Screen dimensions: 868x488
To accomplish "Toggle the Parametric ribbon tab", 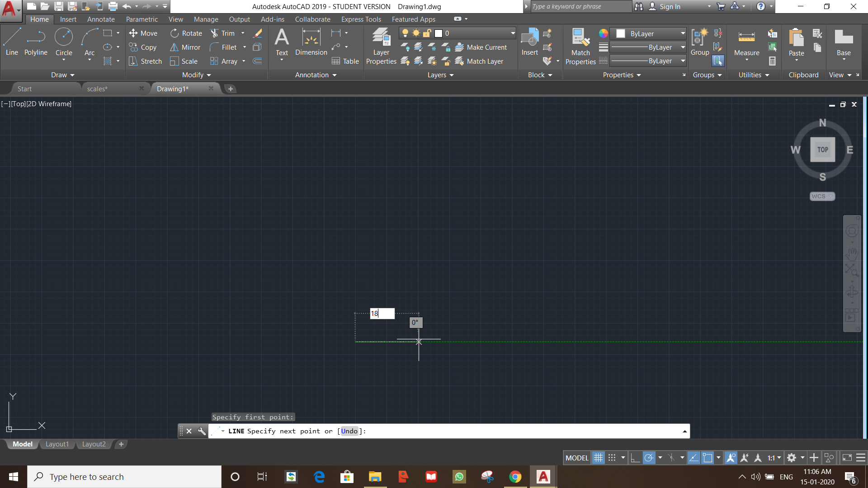I will [x=142, y=19].
